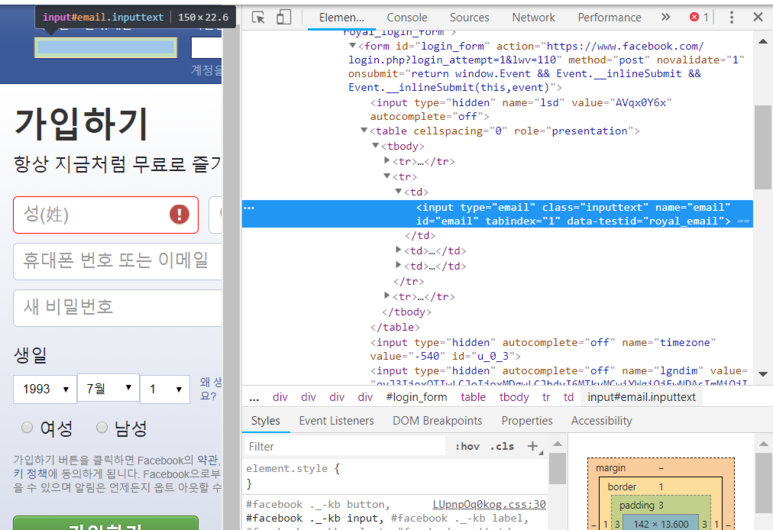Screen dimensions: 773x530
Task: Open the Elements tab
Action: pyautogui.click(x=341, y=18)
